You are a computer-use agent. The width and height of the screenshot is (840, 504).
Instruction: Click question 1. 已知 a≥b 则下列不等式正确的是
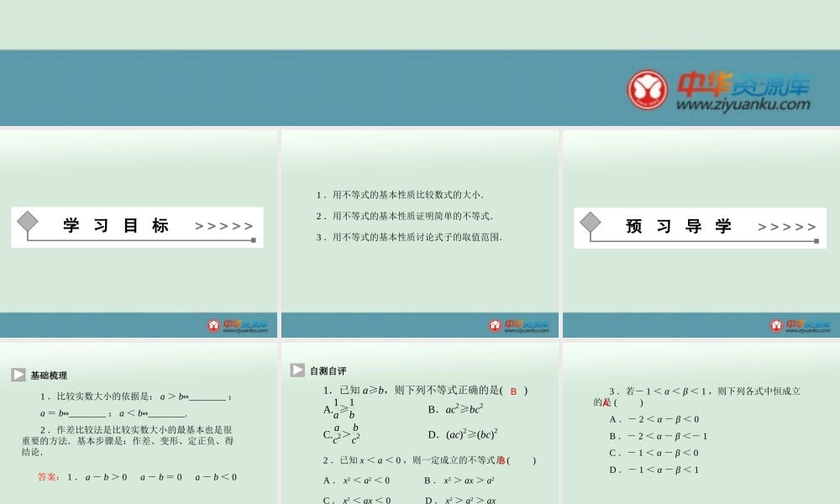point(425,391)
